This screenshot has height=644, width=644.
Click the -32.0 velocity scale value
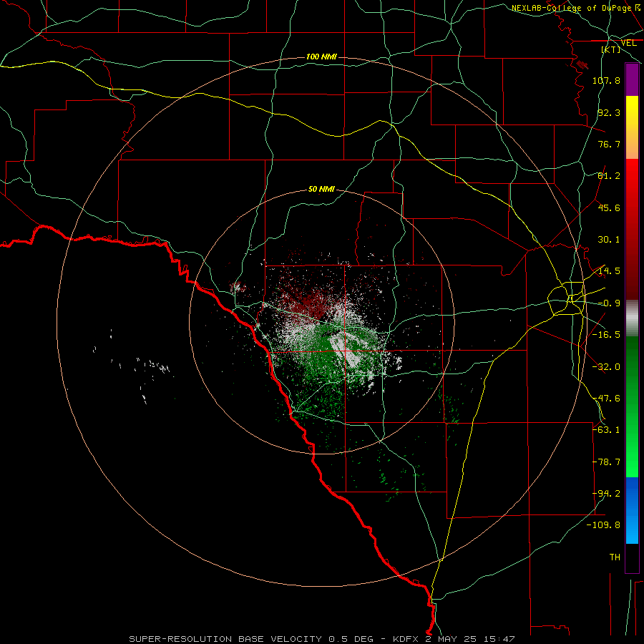tap(606, 367)
